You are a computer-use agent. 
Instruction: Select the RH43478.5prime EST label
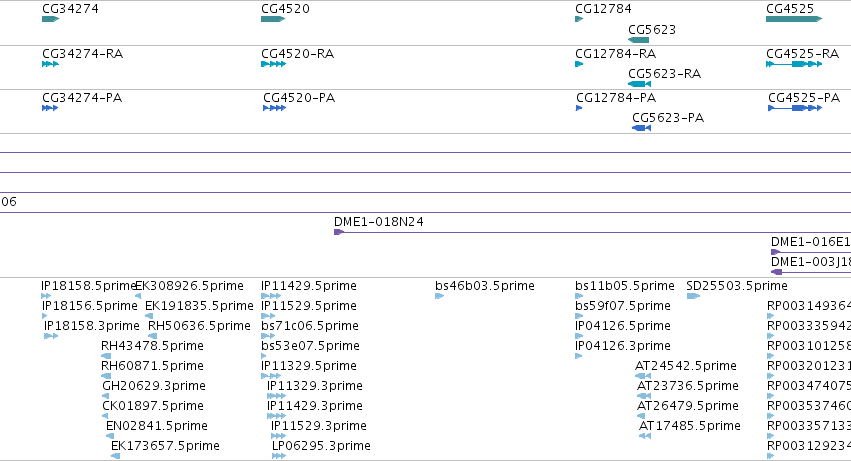pos(153,345)
